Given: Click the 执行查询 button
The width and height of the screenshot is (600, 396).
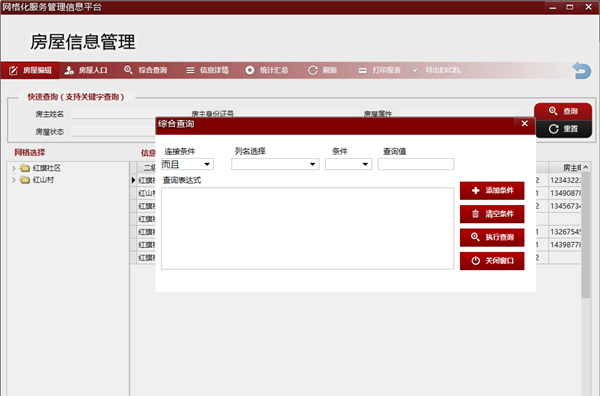Looking at the screenshot, I should (492, 237).
